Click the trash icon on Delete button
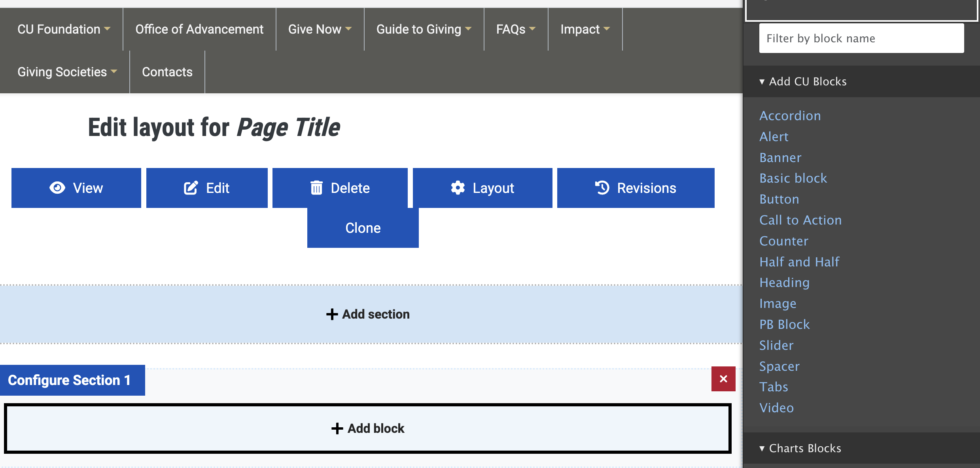 coord(316,188)
